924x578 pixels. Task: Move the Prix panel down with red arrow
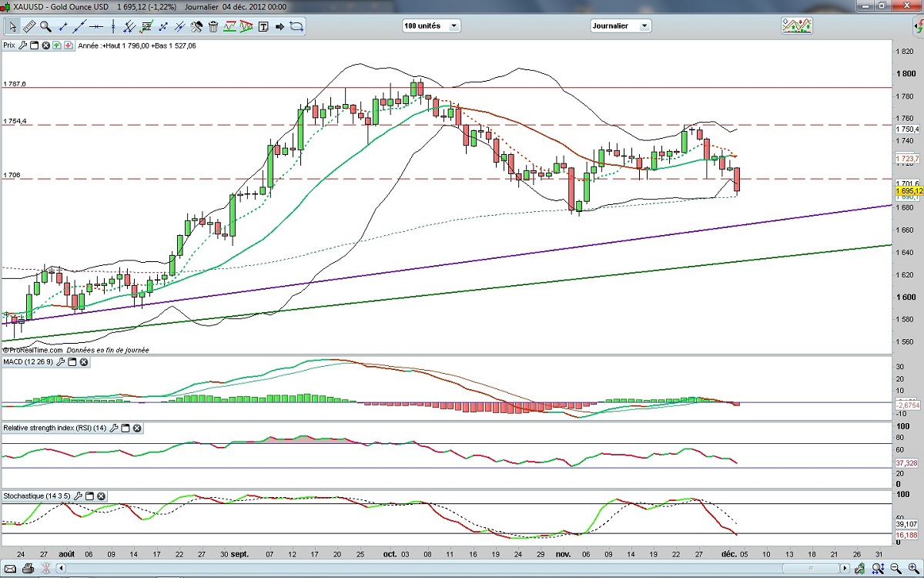69,45
